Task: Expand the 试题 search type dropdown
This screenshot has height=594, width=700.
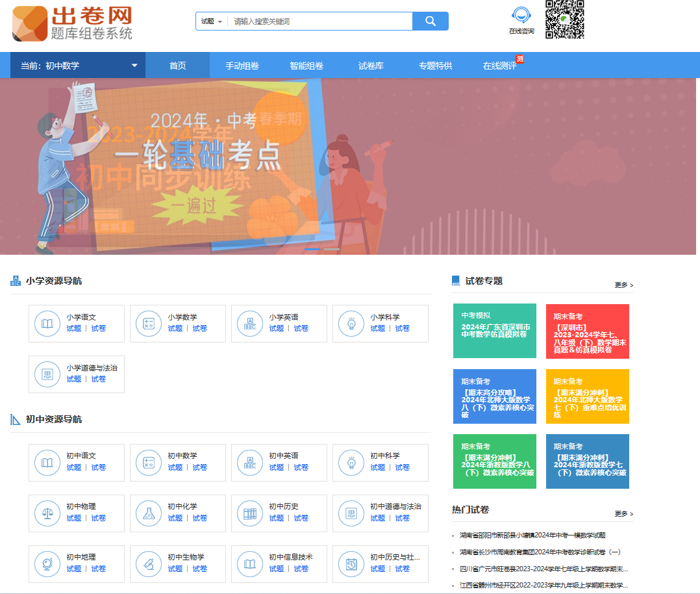Action: point(212,21)
